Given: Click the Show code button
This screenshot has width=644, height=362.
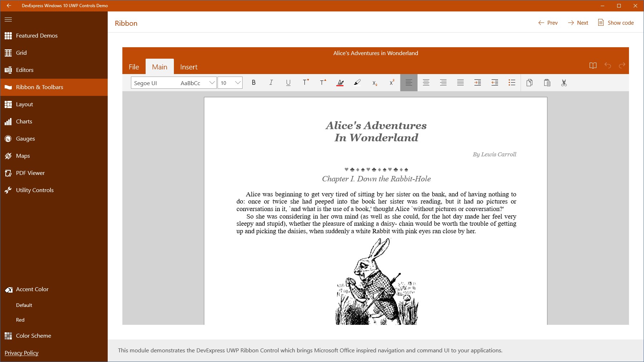Looking at the screenshot, I should click(x=616, y=23).
